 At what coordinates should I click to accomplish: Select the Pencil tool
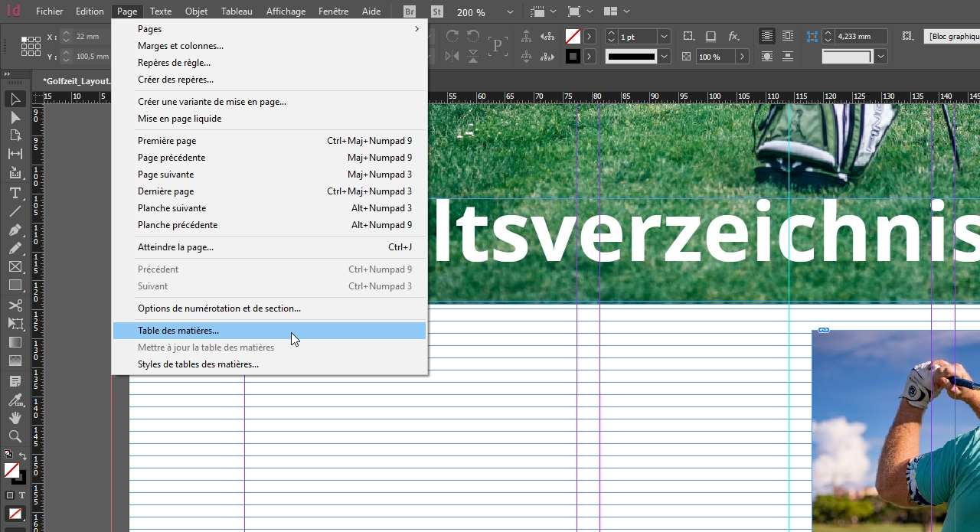pos(15,248)
